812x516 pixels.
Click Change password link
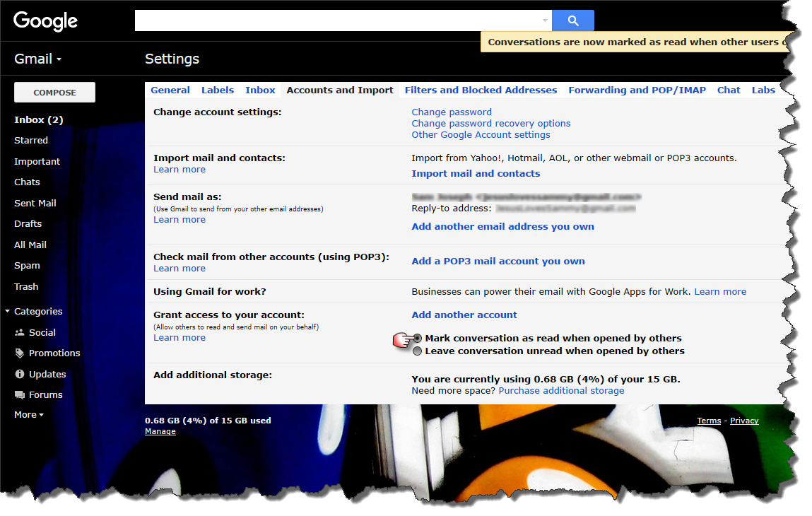coord(452,112)
